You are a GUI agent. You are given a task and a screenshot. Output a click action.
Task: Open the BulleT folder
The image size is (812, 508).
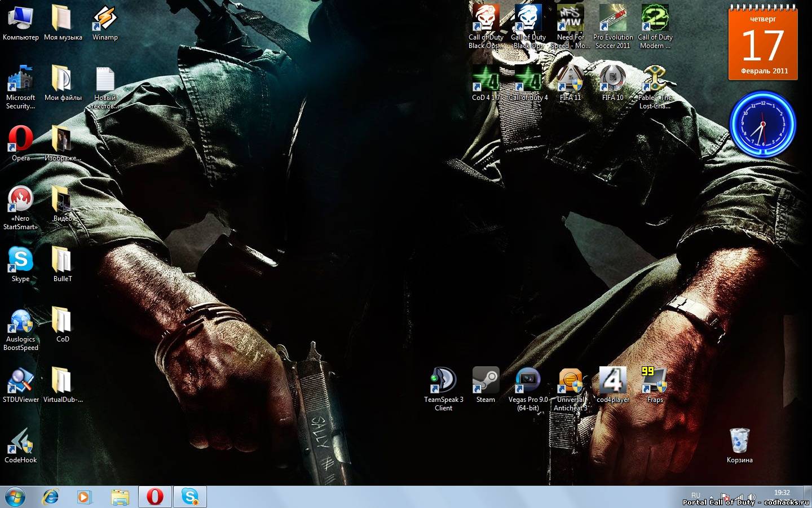(x=63, y=265)
